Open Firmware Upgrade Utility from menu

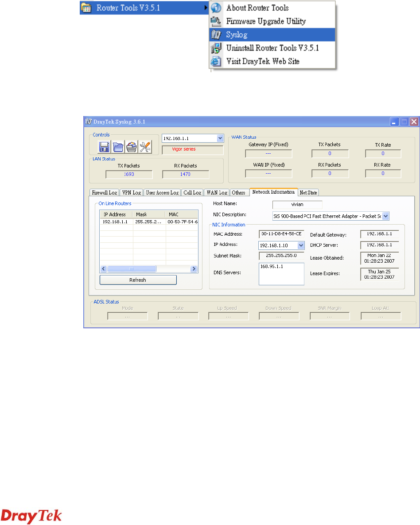pyautogui.click(x=272, y=21)
